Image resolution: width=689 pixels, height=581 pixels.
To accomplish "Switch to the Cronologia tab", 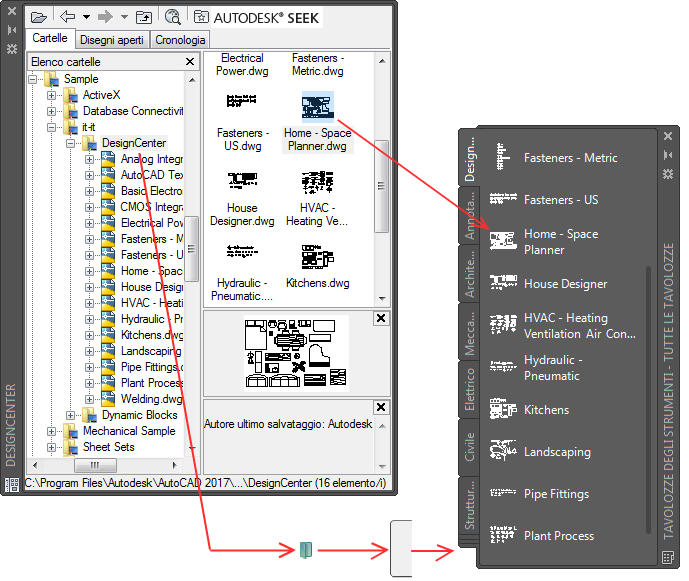I will (x=180, y=40).
